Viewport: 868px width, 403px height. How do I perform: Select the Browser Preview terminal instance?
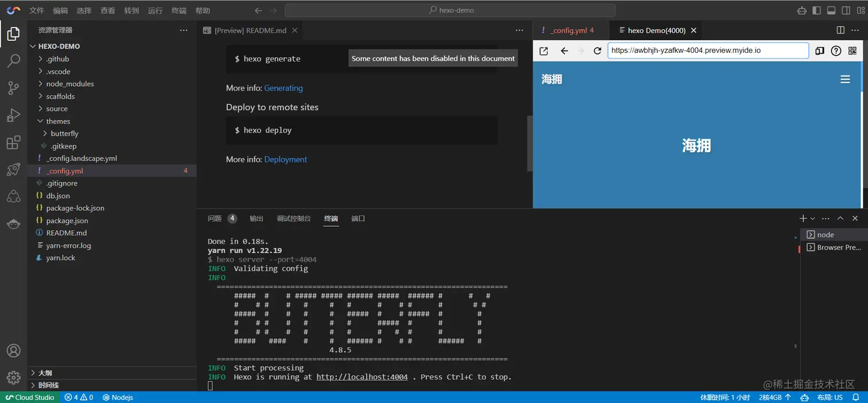point(834,247)
